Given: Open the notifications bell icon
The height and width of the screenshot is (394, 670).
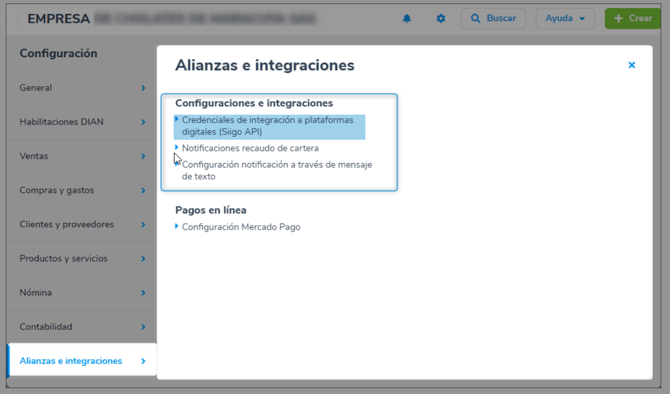Looking at the screenshot, I should (407, 18).
